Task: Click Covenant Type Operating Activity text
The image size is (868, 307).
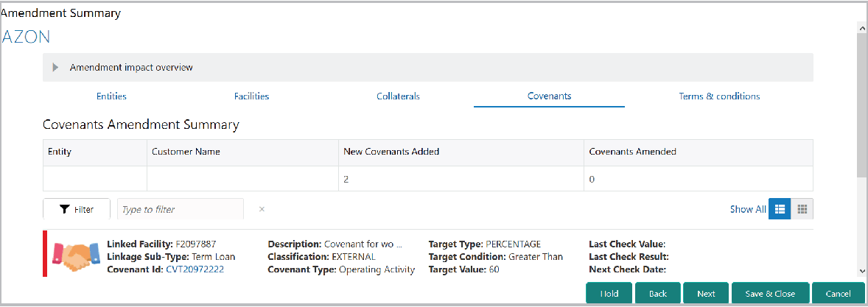Action: pyautogui.click(x=341, y=270)
